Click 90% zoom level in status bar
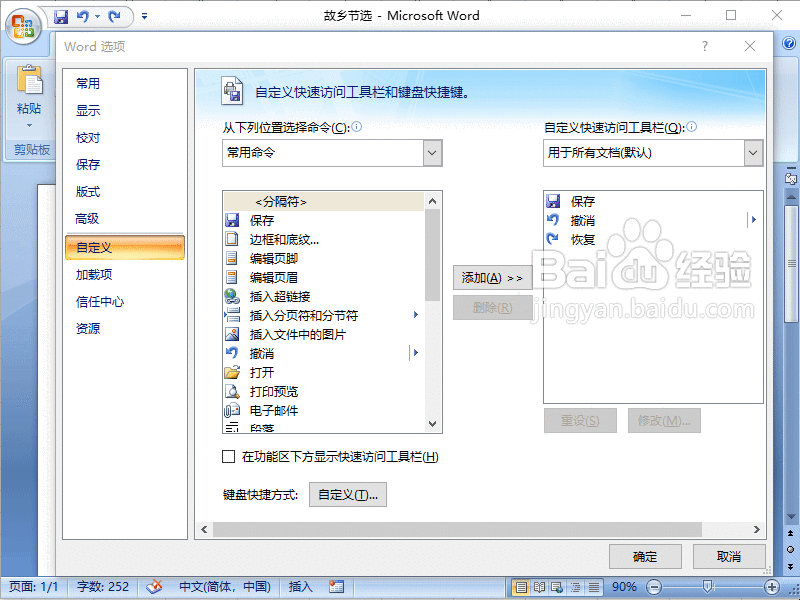Screen dimensions: 800x600 [623, 587]
